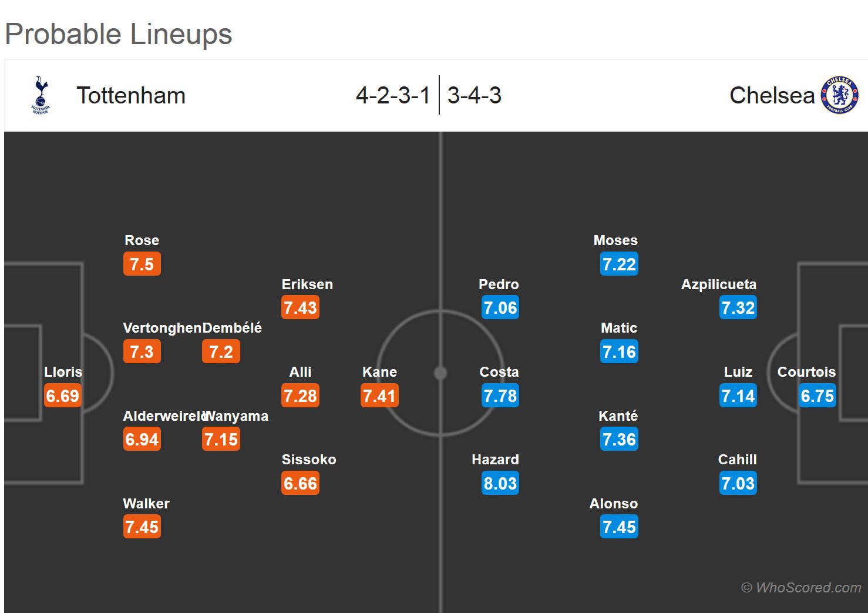The height and width of the screenshot is (613, 868).
Task: Select the Rose player name
Action: (142, 240)
